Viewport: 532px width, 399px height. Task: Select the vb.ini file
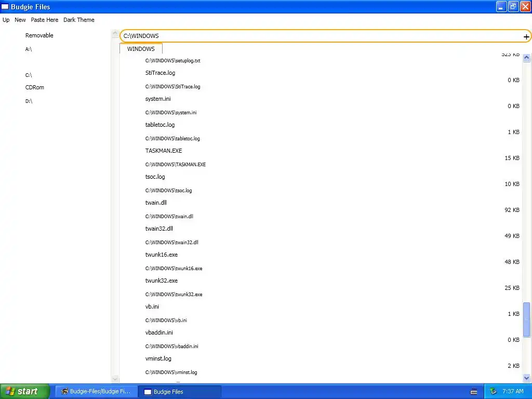152,307
